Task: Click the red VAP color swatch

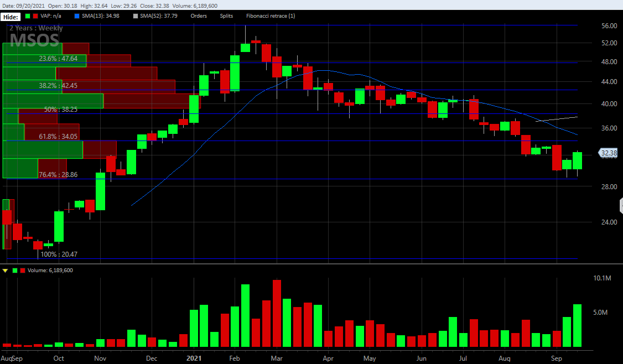Action: tap(35, 16)
